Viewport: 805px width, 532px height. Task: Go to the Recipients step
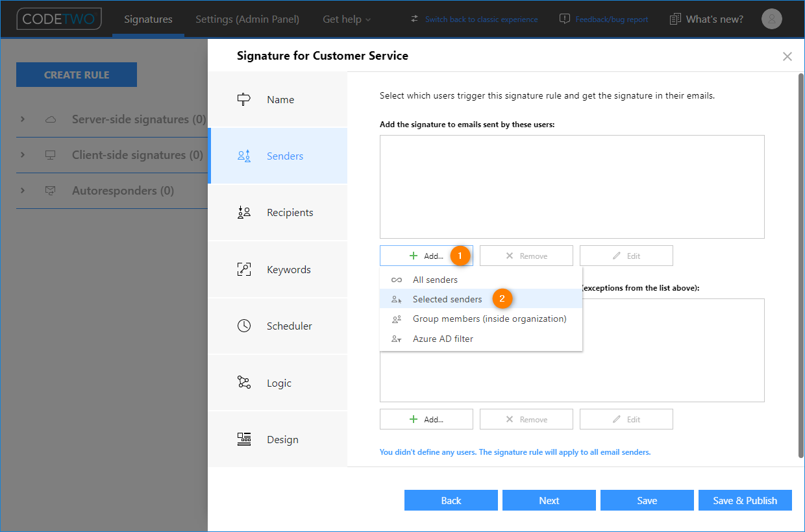coord(278,212)
